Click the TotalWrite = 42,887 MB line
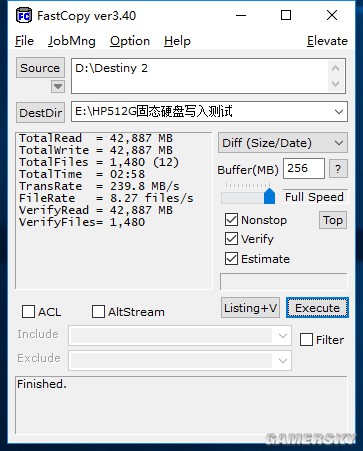 [96, 150]
